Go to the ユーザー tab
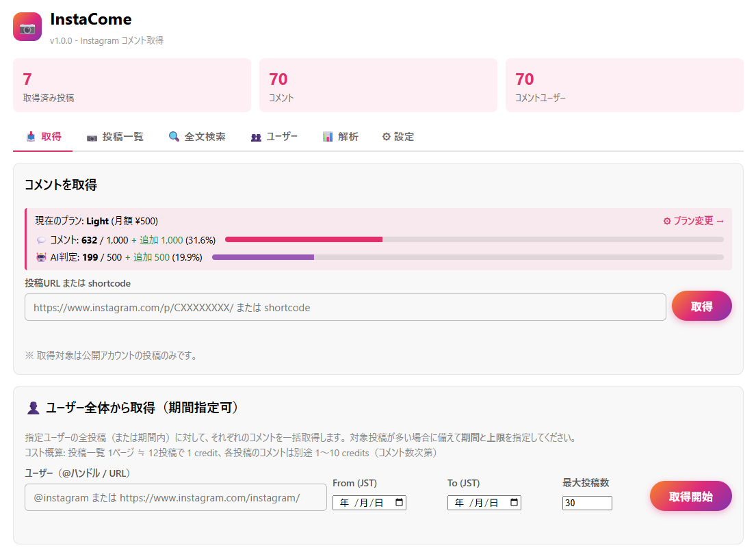 pyautogui.click(x=274, y=137)
